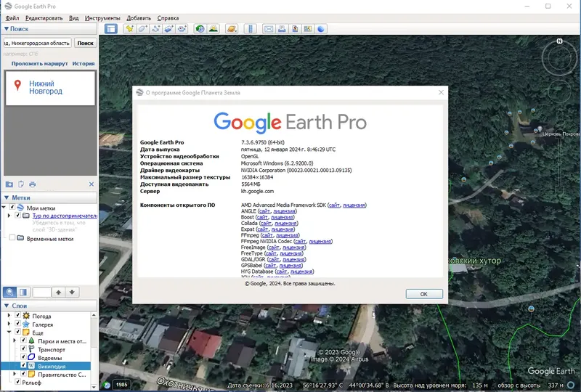Collapse the Еще layer node
Screen dimensions: 581x392
point(9,332)
